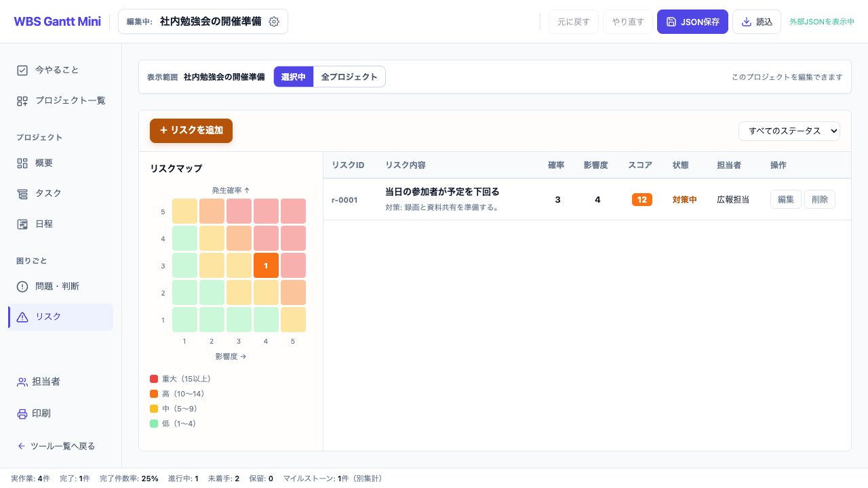Switch scope to 全プロジェクト
This screenshot has width=868, height=488.
(x=349, y=77)
